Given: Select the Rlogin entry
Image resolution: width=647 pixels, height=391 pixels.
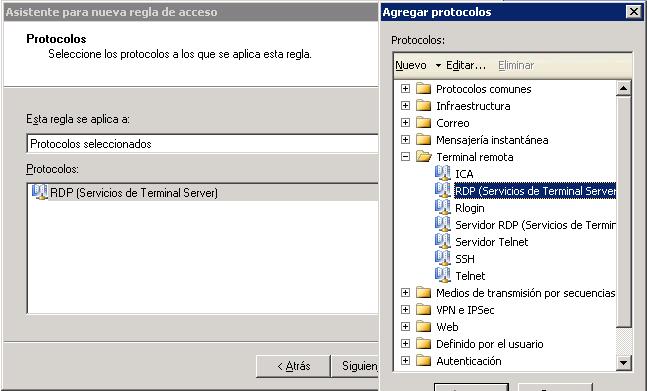Looking at the screenshot, I should pos(470,208).
